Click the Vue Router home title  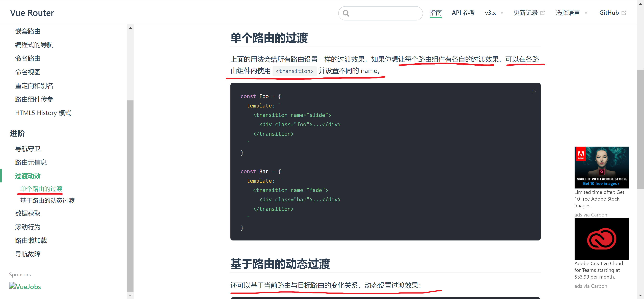coord(32,13)
